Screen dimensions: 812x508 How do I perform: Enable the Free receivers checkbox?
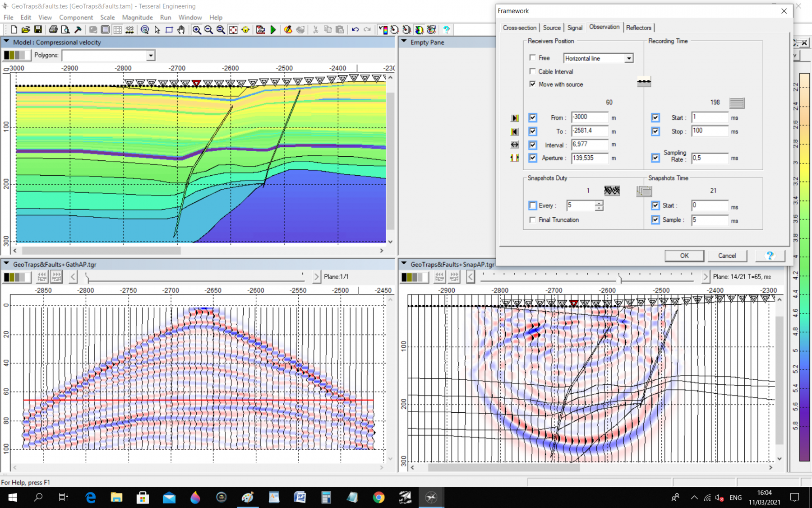tap(533, 58)
